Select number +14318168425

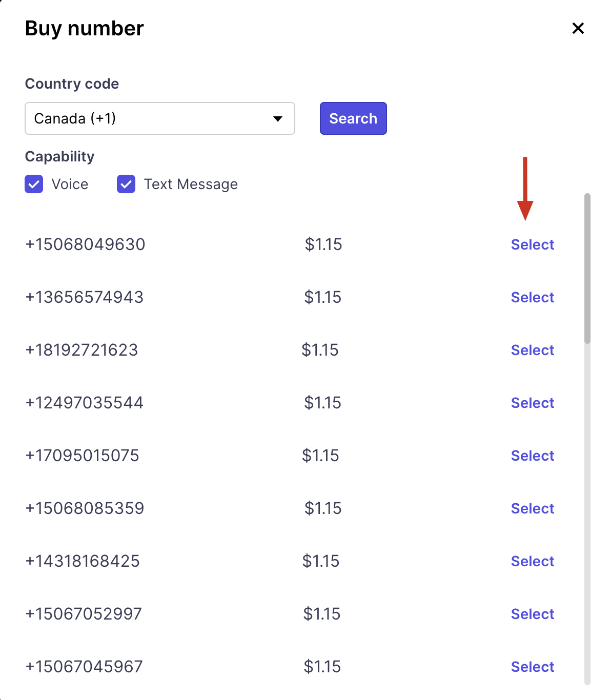coord(532,561)
